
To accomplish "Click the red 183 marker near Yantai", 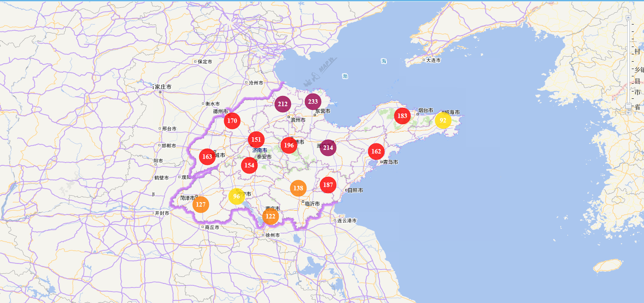I will [x=402, y=116].
